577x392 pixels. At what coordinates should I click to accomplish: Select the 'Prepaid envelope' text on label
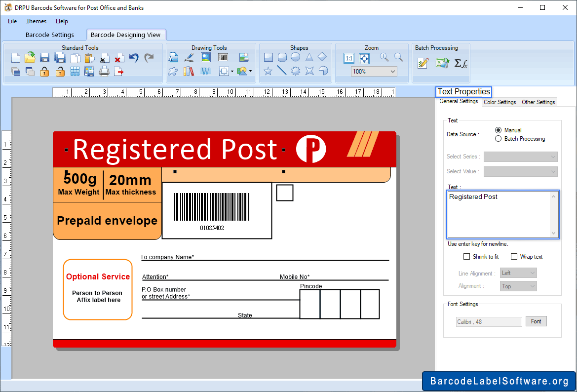107,221
